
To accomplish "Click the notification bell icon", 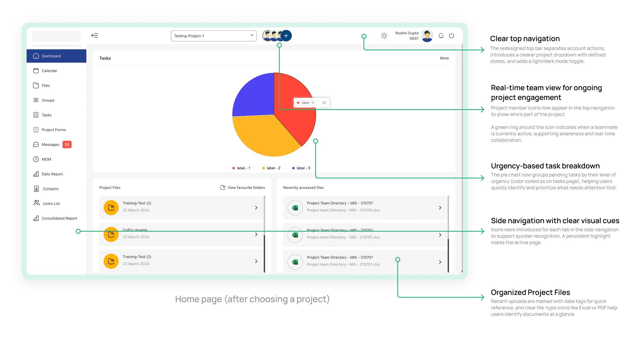I will (x=441, y=36).
